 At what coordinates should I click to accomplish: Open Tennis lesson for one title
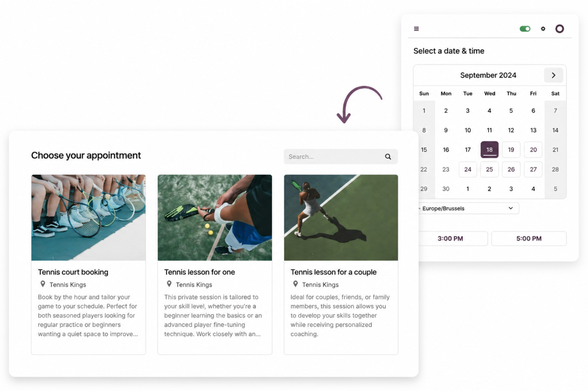coord(199,272)
